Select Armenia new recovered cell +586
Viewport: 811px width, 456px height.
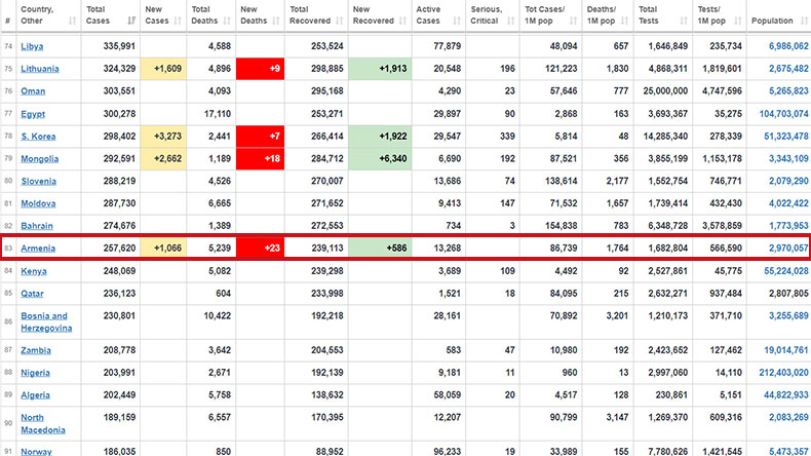pyautogui.click(x=380, y=248)
